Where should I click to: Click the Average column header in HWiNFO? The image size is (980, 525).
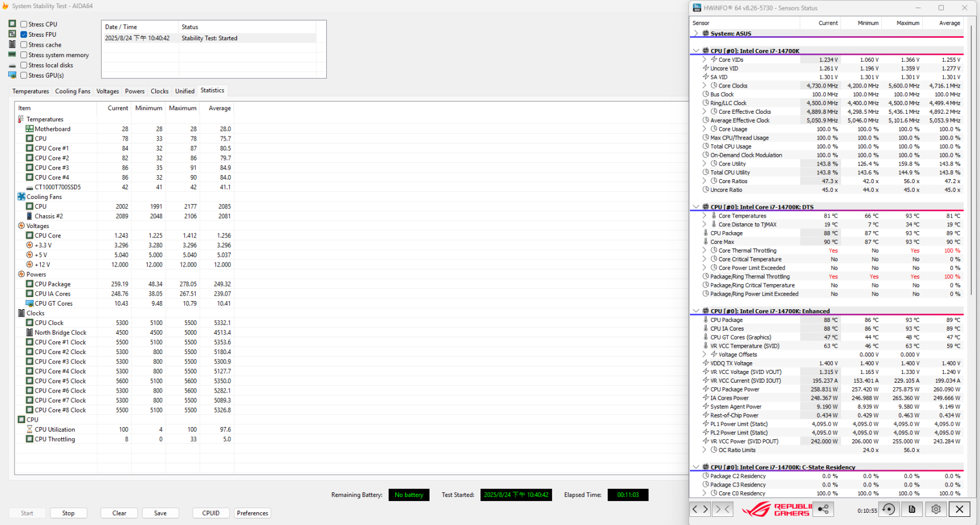949,23
